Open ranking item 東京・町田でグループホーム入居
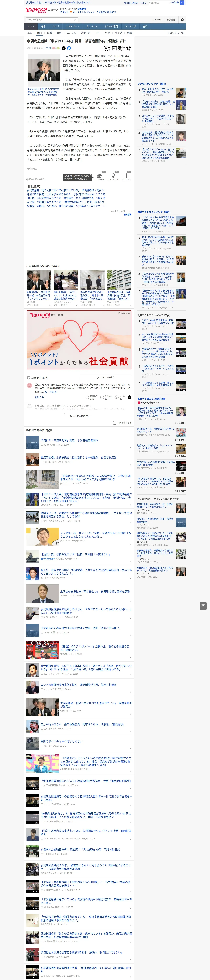Image resolution: width=210 pixels, height=980 pixels. 158,90
